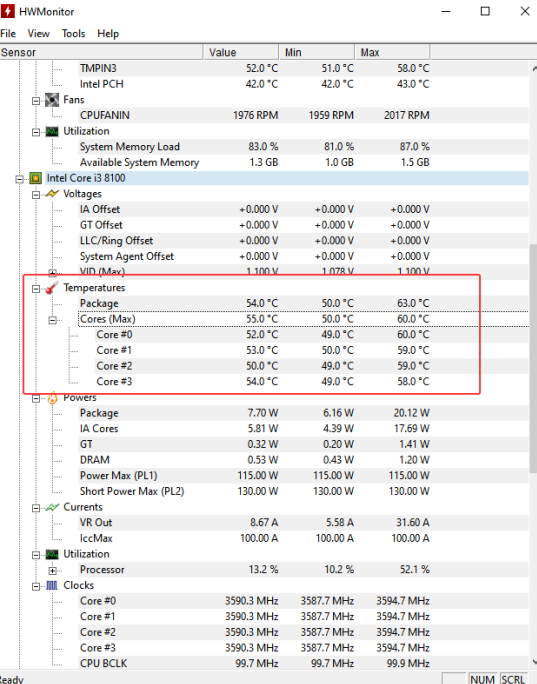Click the Max column header
The image size is (537, 684).
pos(392,52)
